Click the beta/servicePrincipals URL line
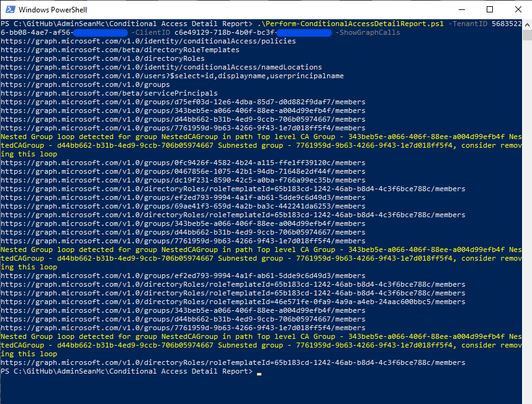Viewport: 532px width, 404px height. pyautogui.click(x=109, y=93)
